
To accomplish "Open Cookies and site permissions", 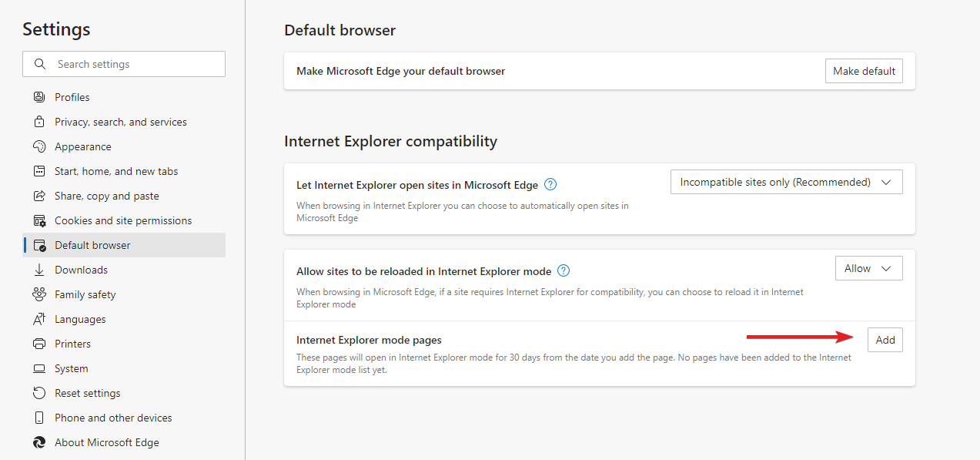I will coord(124,220).
